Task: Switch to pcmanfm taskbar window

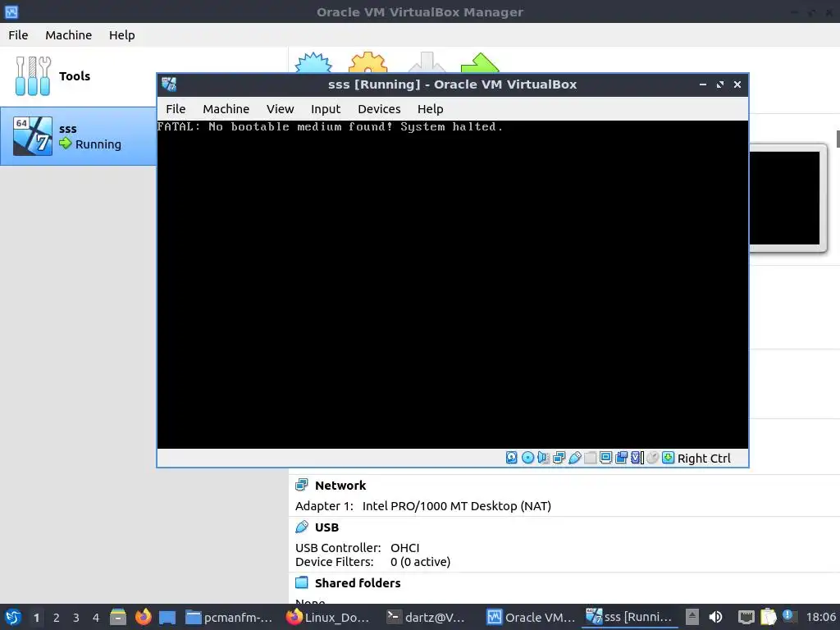Action: tap(230, 617)
